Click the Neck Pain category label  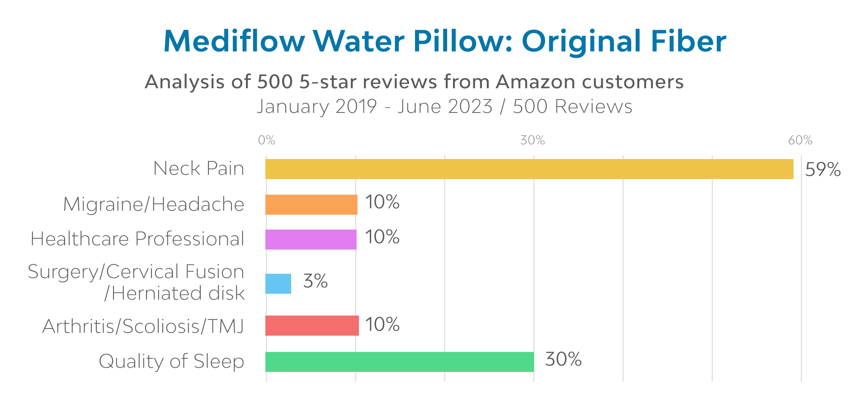pos(198,169)
